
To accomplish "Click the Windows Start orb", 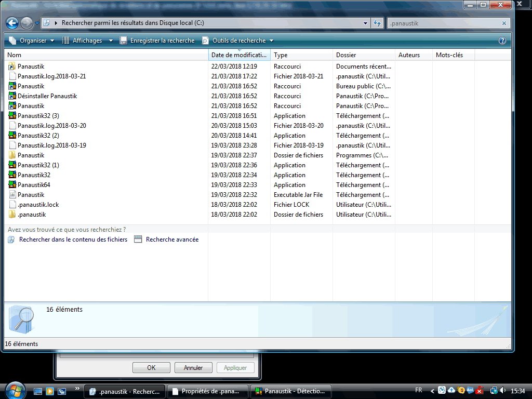I will point(15,390).
